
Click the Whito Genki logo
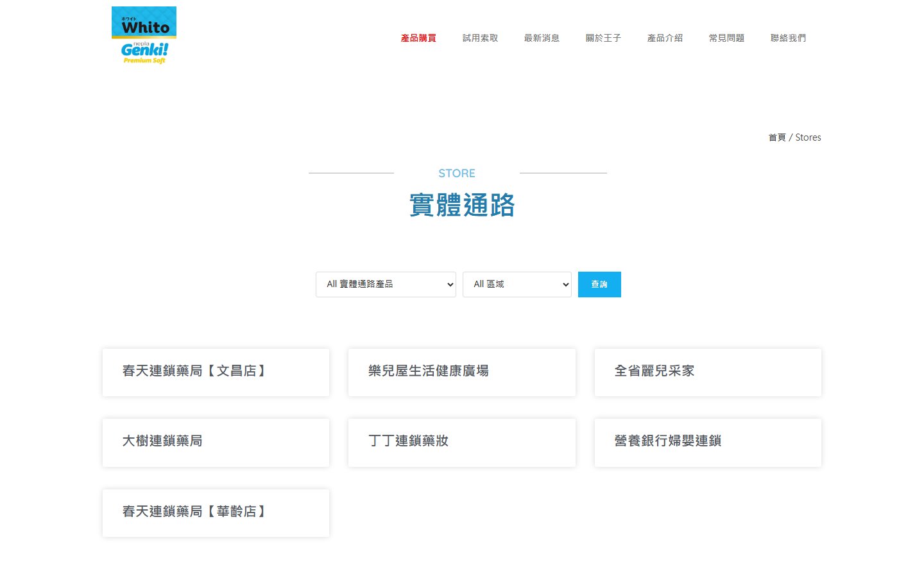(x=144, y=35)
